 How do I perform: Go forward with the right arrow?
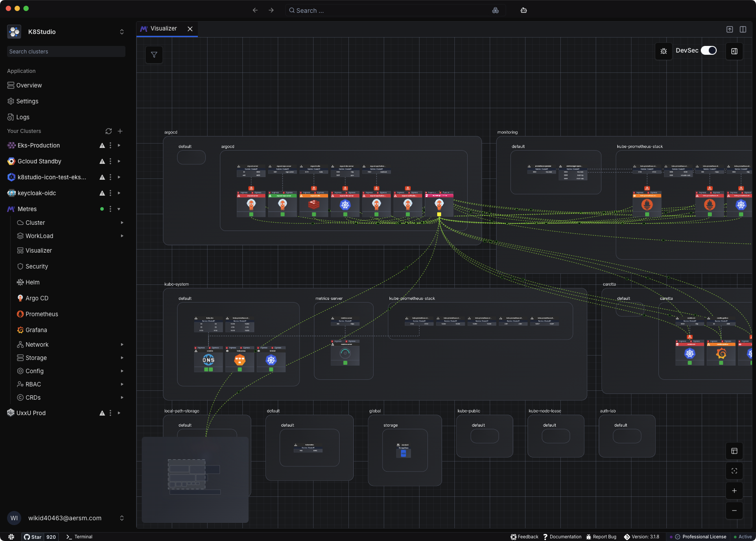tap(271, 10)
